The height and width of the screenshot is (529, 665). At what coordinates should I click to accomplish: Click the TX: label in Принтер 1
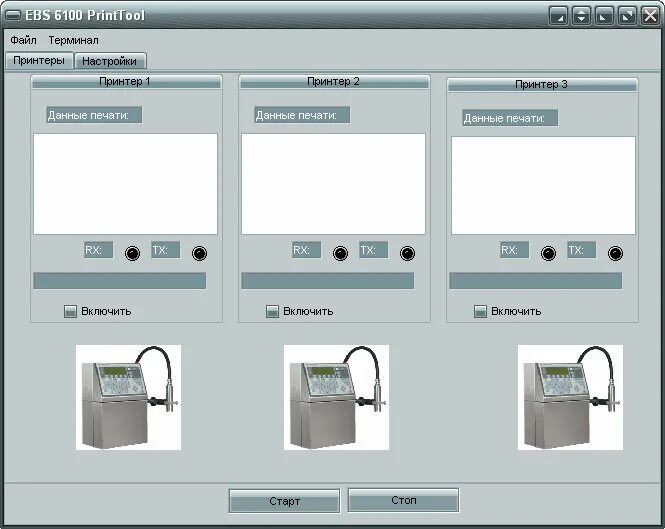(165, 250)
